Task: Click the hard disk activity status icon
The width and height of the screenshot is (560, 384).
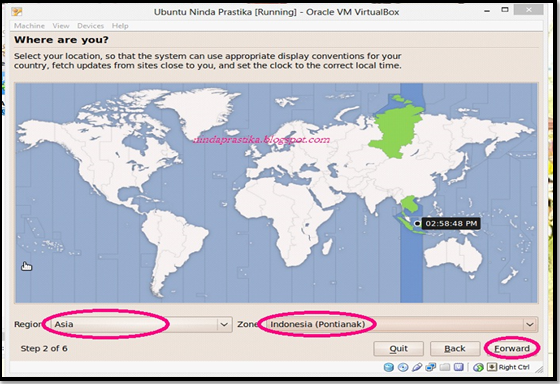Action: point(389,367)
